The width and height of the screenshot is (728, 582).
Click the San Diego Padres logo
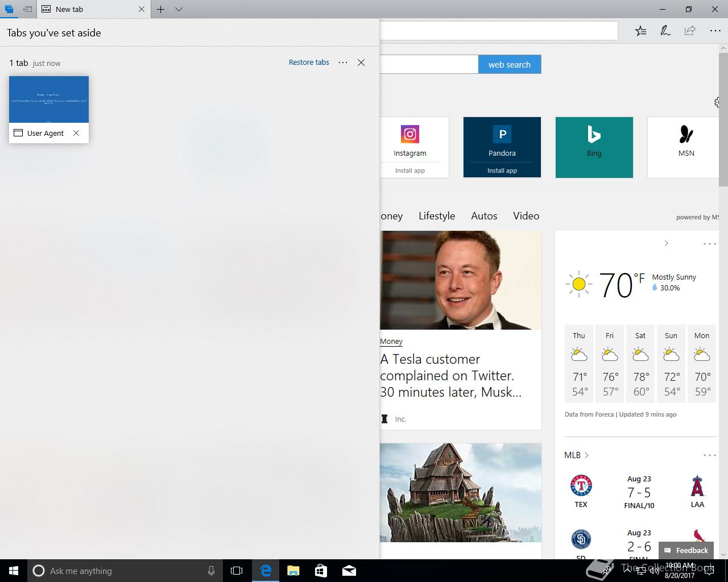tap(581, 539)
